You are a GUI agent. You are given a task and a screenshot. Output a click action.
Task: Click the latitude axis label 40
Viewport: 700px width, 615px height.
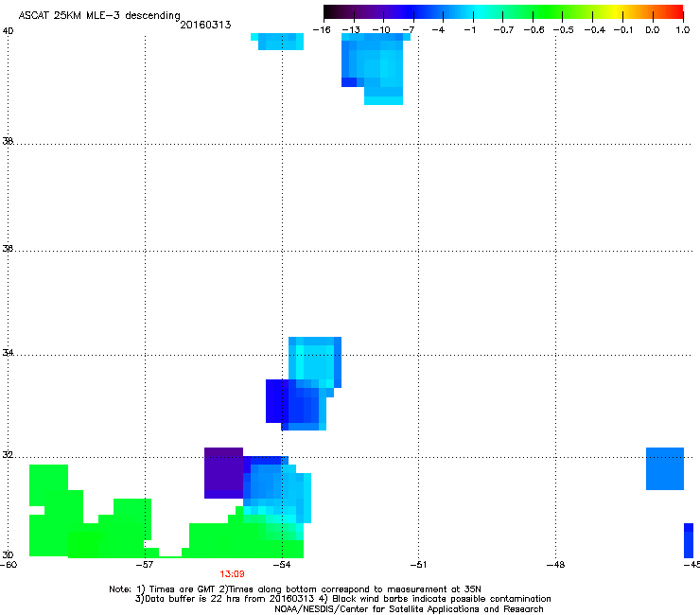[8, 31]
